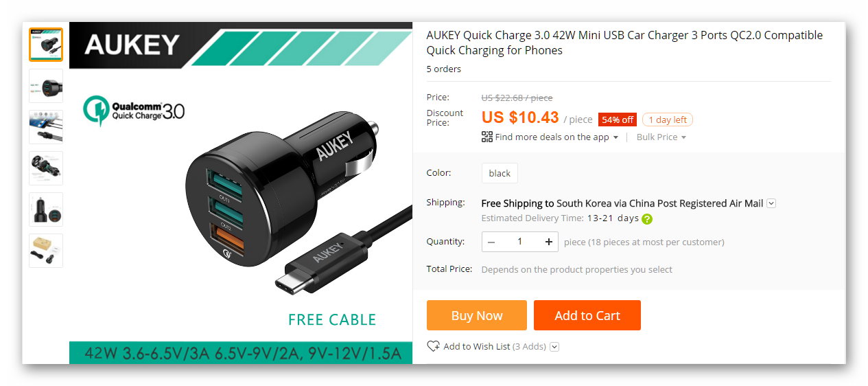View the fourth product thumbnail image

pos(46,168)
